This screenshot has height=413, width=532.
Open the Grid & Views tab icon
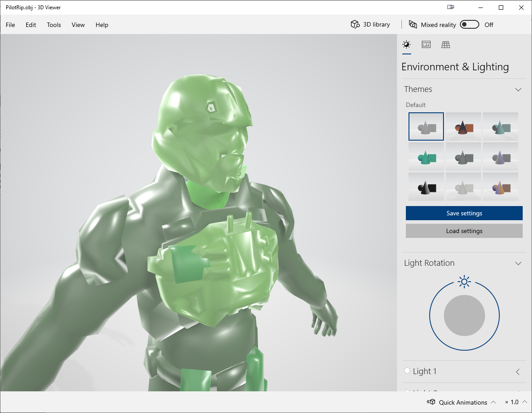coord(446,44)
